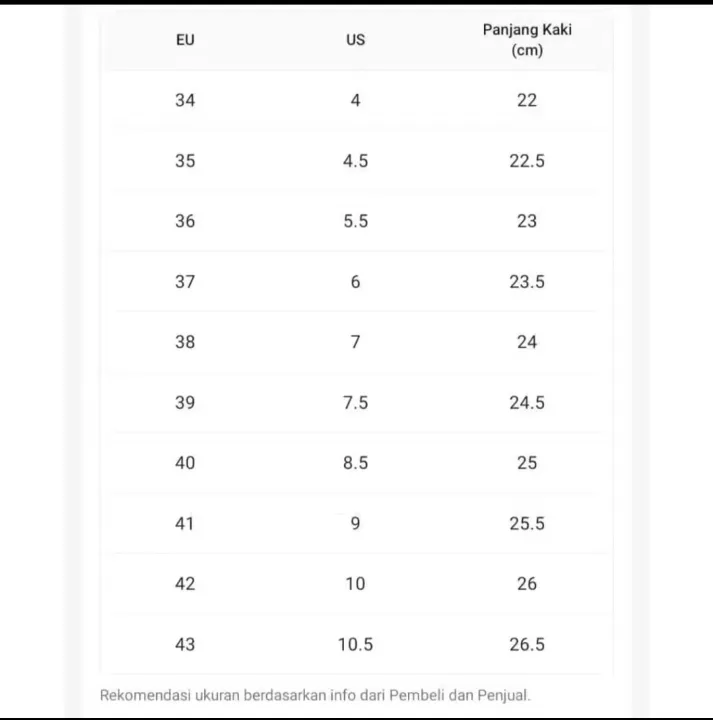Image resolution: width=713 pixels, height=720 pixels.
Task: Click US size 10.5 value
Action: (355, 644)
